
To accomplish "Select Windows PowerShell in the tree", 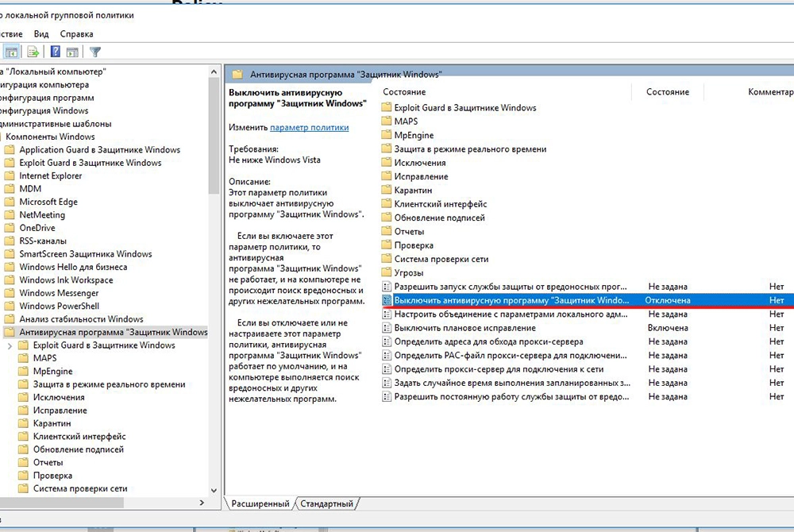I will pyautogui.click(x=59, y=306).
